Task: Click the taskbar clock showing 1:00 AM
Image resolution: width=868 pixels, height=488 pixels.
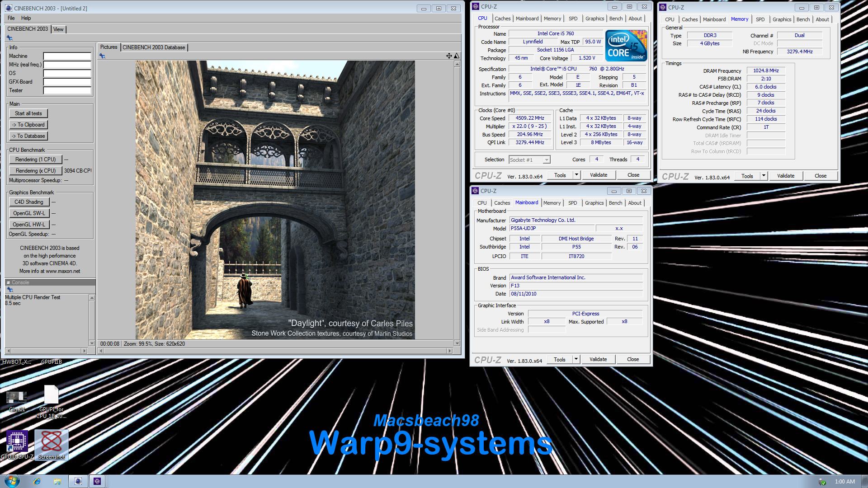Action: [x=844, y=482]
